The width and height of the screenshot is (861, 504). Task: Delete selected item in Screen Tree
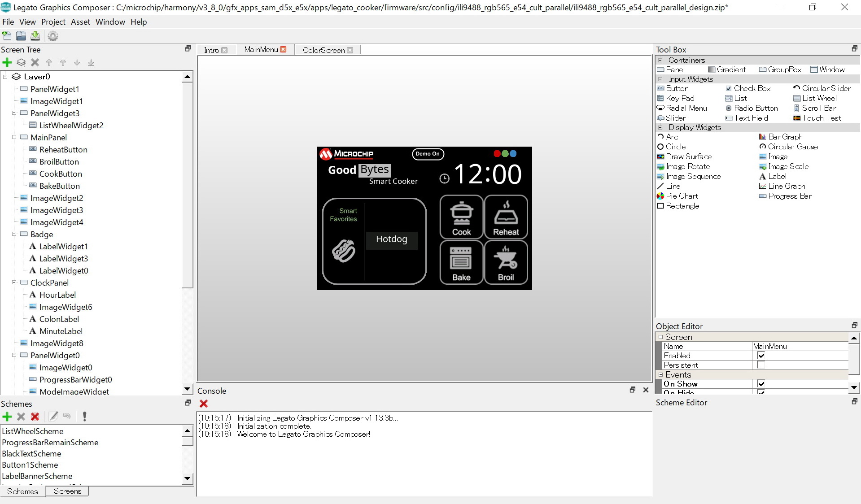tap(35, 62)
